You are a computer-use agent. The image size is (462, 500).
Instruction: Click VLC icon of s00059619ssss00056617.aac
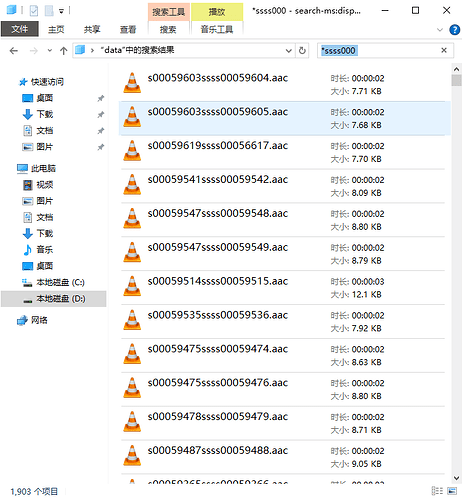click(x=132, y=150)
